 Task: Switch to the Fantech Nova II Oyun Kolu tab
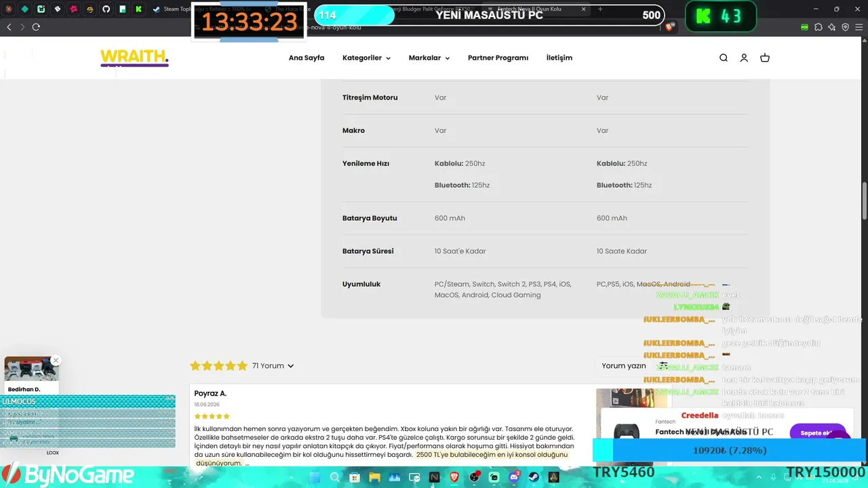point(536,9)
